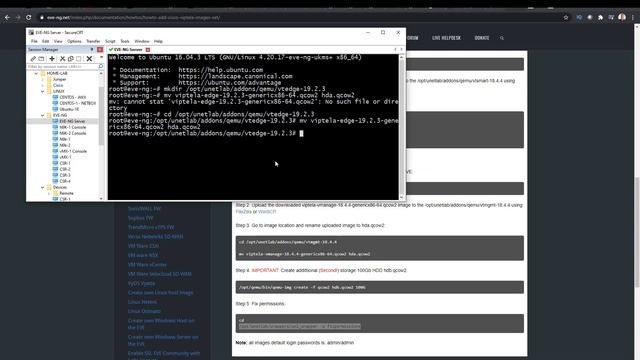Collapse the UNIX folder
This screenshot has width=640, height=360.
coord(42,91)
